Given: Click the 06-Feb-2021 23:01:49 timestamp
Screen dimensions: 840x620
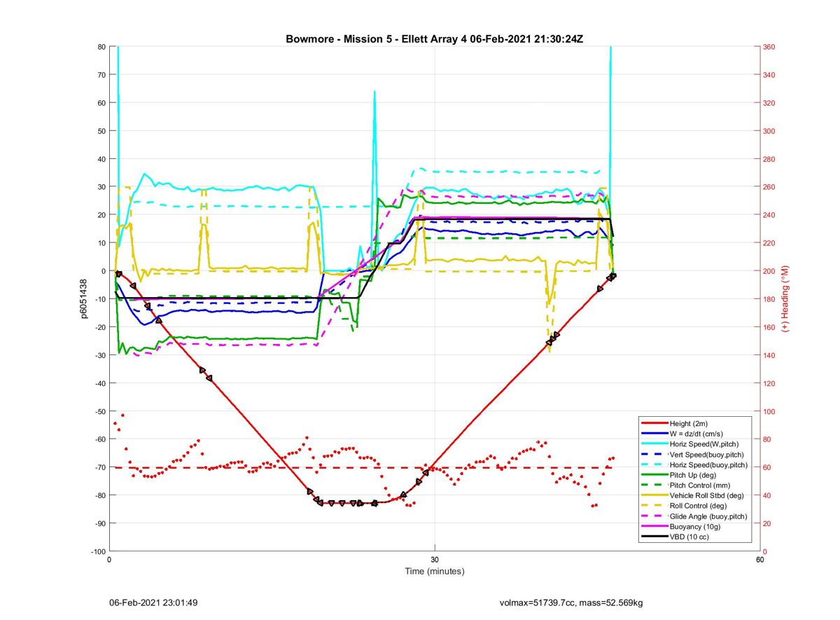Looking at the screenshot, I should click(153, 602).
